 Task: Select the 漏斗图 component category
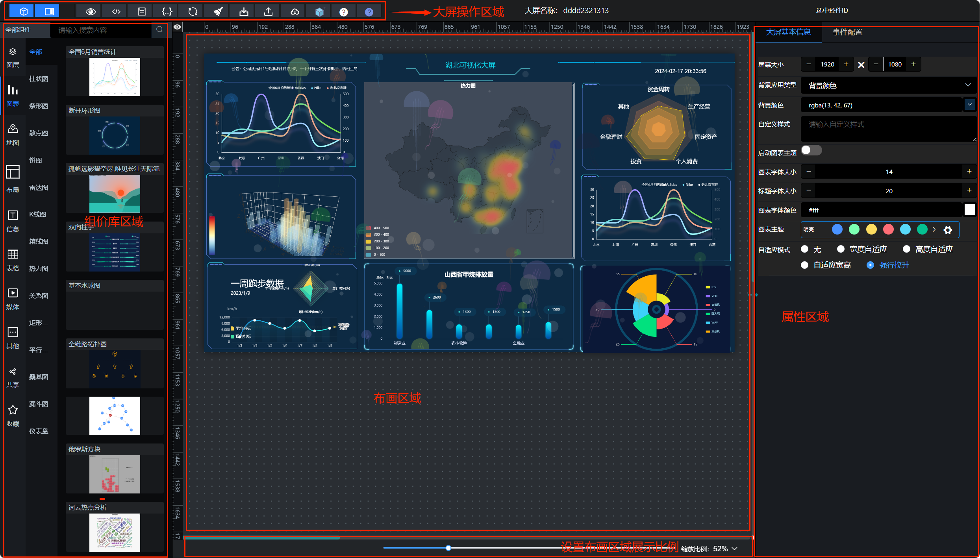(39, 404)
